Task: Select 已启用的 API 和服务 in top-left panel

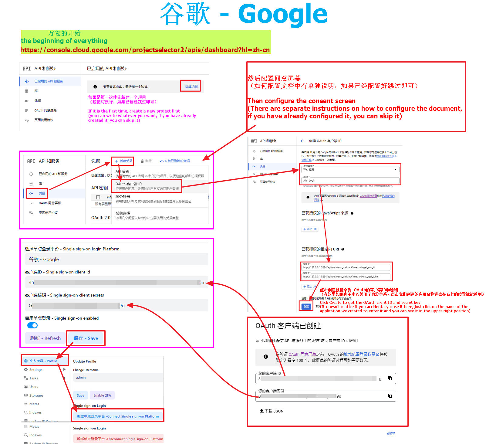Action: pyautogui.click(x=50, y=81)
